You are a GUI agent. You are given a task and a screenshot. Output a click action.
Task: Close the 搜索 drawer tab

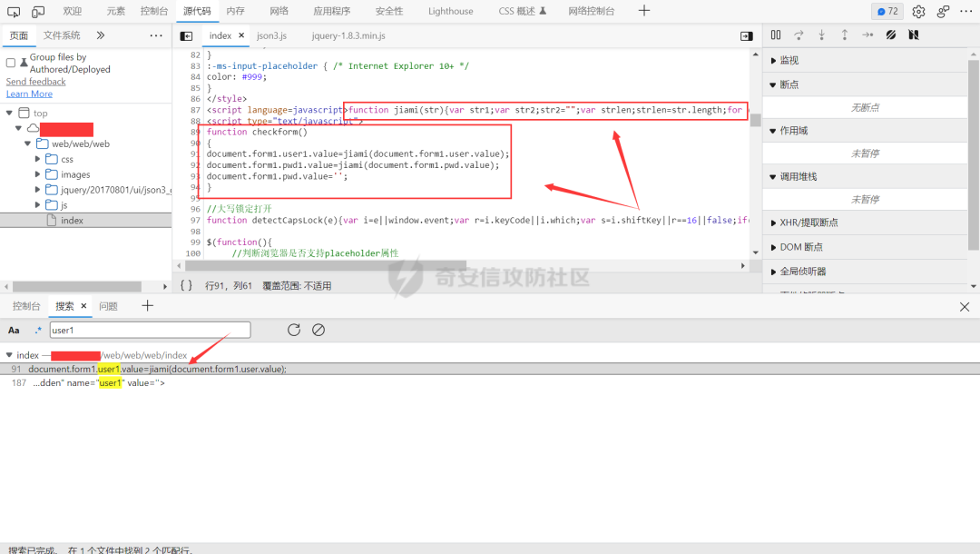pyautogui.click(x=83, y=306)
